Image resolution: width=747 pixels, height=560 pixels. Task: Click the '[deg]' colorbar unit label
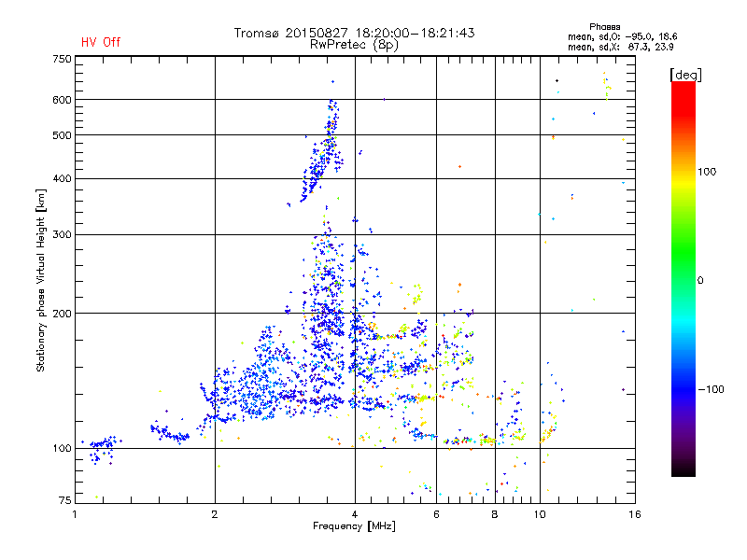click(685, 75)
